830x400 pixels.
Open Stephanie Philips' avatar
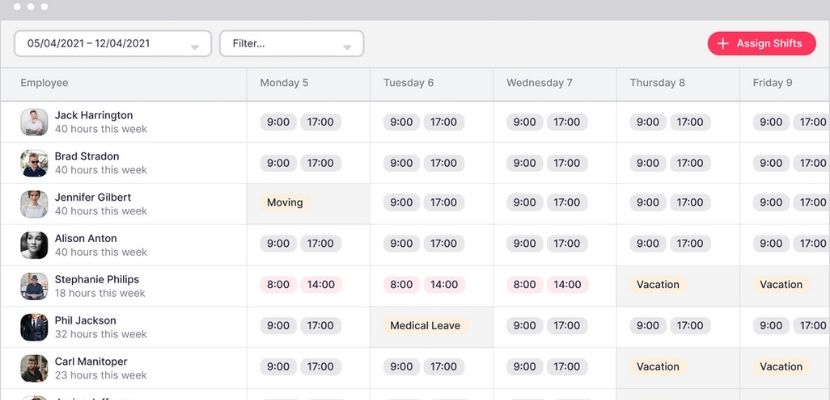(x=34, y=286)
